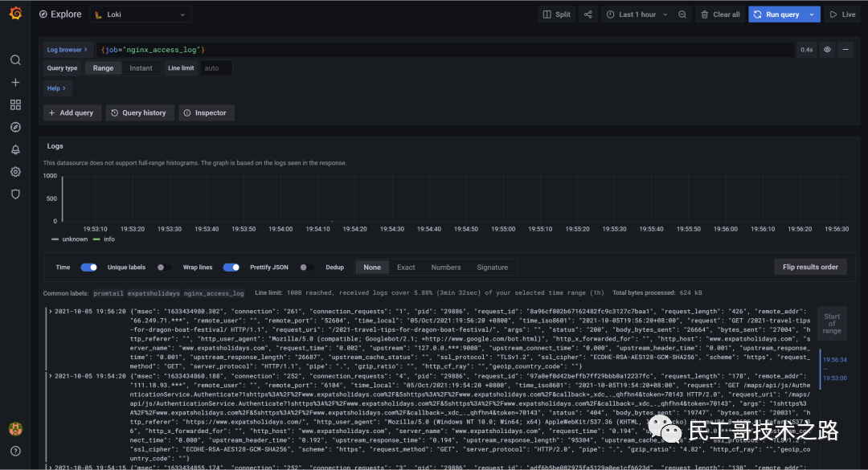The image size is (868, 470).
Task: Open Query history
Action: [x=139, y=113]
